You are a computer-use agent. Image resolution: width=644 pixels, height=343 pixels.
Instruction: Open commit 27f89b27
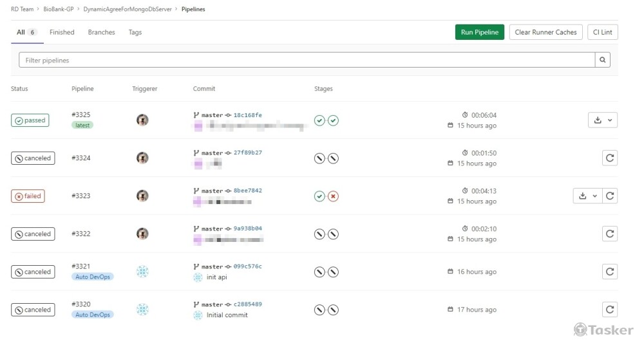pyautogui.click(x=248, y=153)
